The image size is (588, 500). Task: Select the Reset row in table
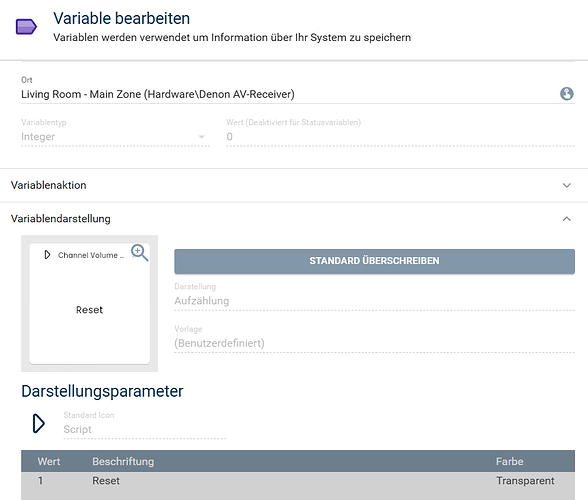coord(298,481)
